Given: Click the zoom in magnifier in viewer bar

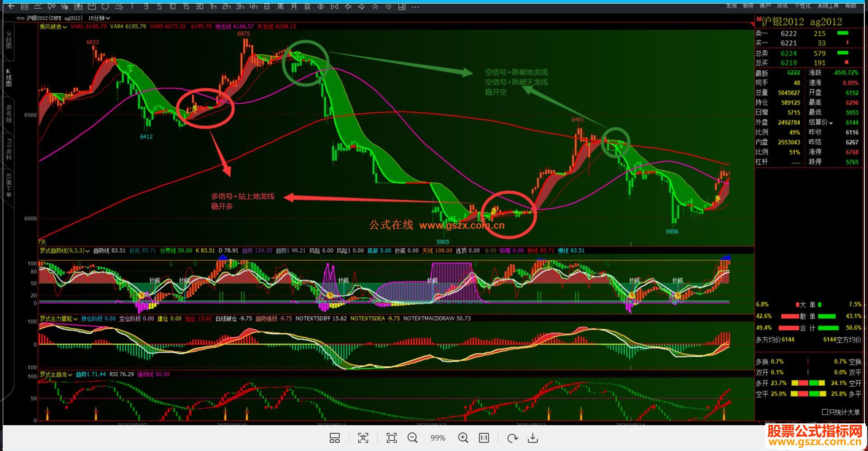Looking at the screenshot, I should (x=463, y=438).
